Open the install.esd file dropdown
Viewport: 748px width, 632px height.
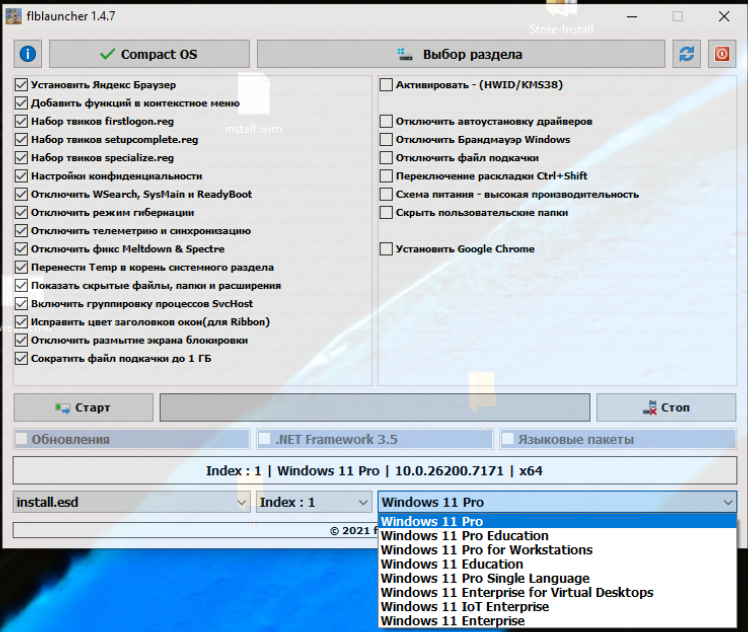point(132,502)
